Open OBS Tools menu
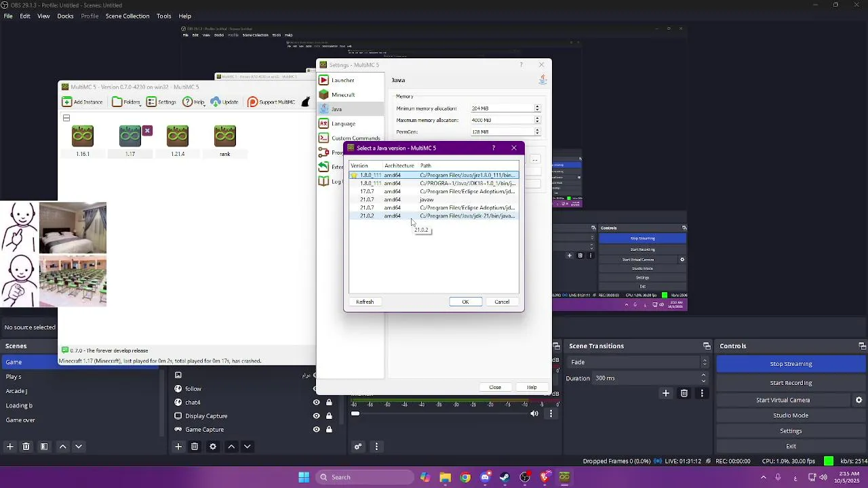The width and height of the screenshot is (868, 488). click(164, 16)
